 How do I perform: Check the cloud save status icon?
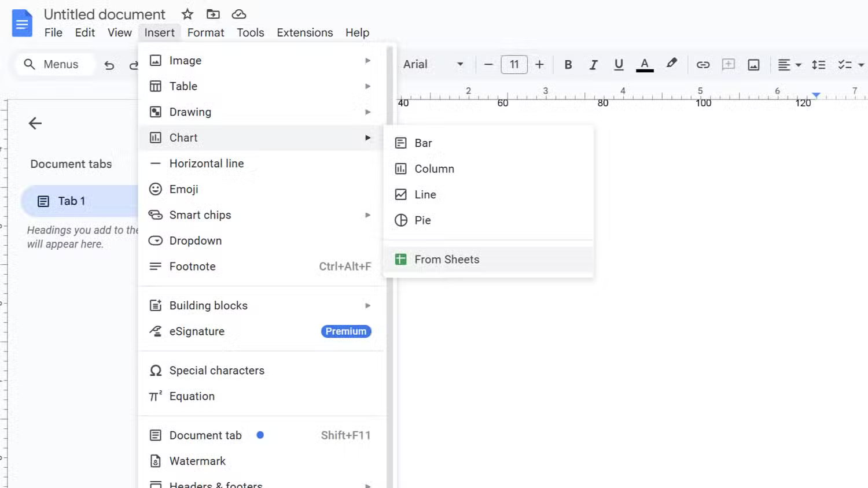tap(239, 14)
